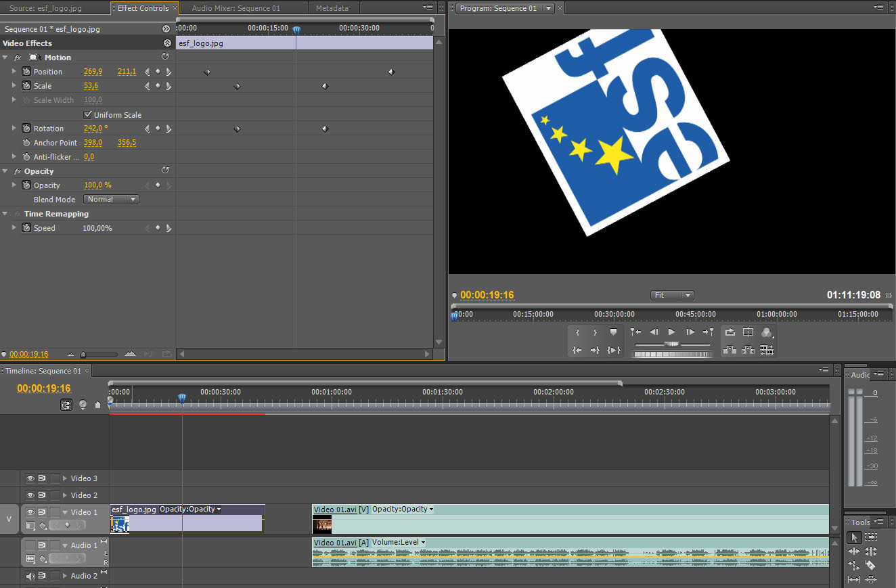Mute the Audio 2 track output
Viewport: 896px width, 588px height.
click(30, 576)
